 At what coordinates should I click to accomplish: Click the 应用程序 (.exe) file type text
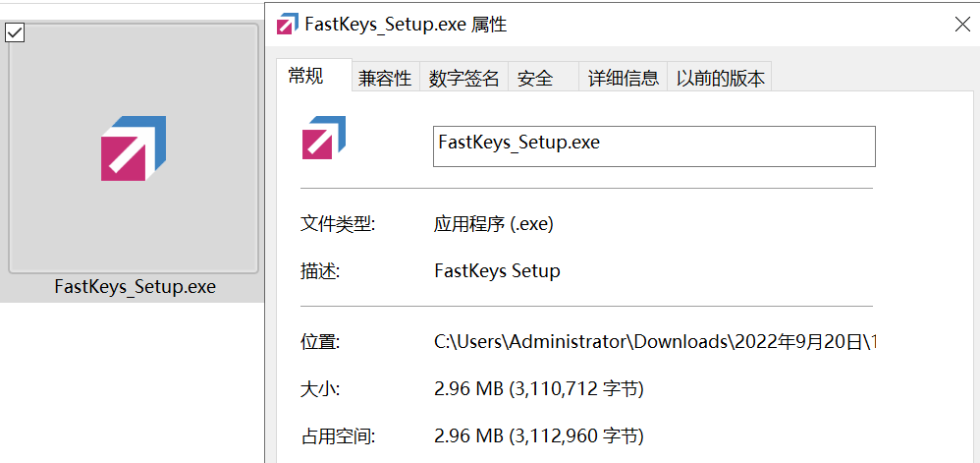494,224
